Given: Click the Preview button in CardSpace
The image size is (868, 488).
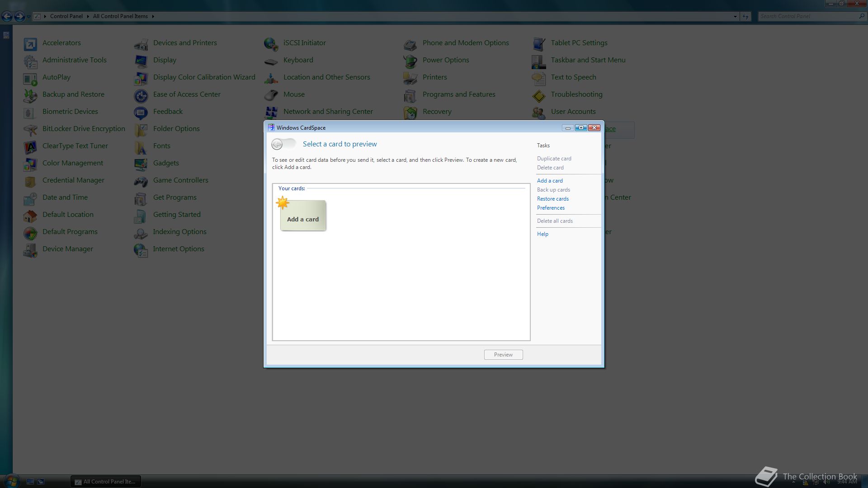Looking at the screenshot, I should [503, 355].
